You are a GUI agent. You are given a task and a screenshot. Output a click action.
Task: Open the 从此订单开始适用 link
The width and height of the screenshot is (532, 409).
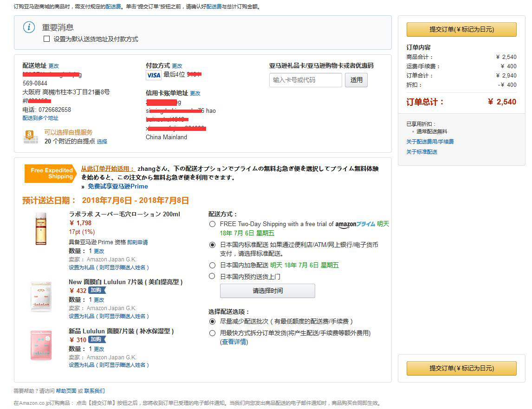coord(108,169)
